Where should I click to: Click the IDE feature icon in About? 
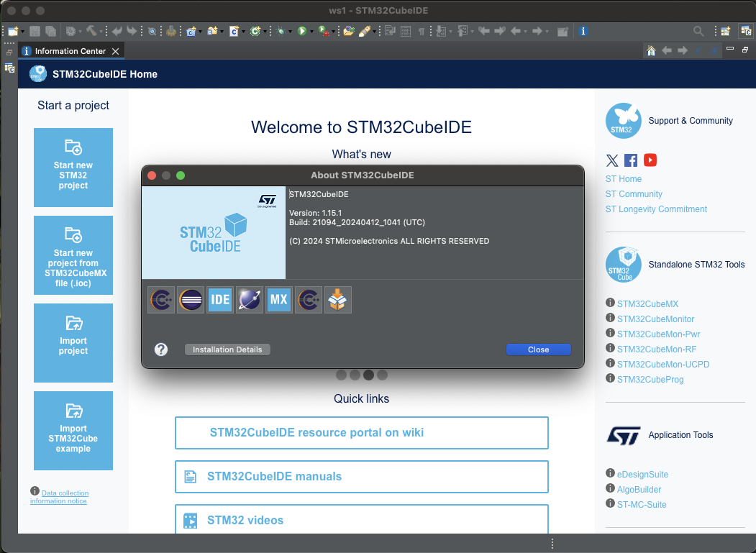(x=220, y=300)
